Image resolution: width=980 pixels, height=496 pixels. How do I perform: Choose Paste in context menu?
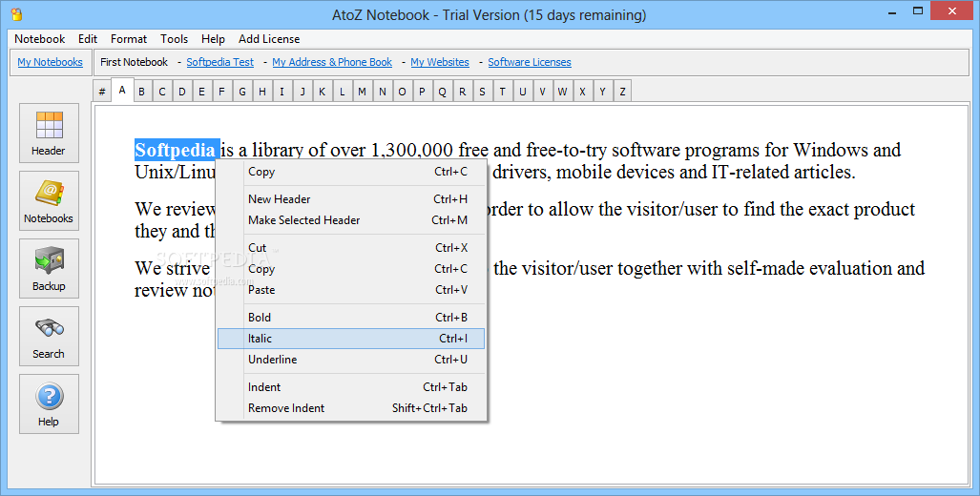(351, 290)
